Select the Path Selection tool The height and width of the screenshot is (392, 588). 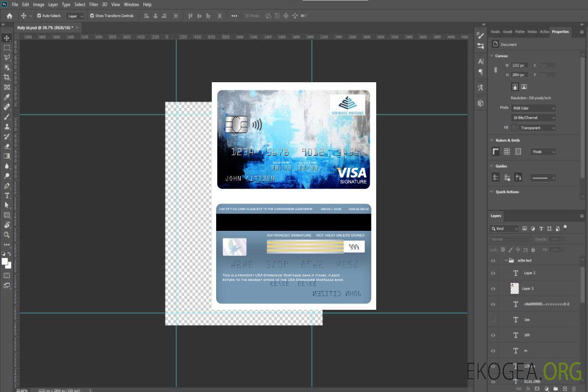7,205
